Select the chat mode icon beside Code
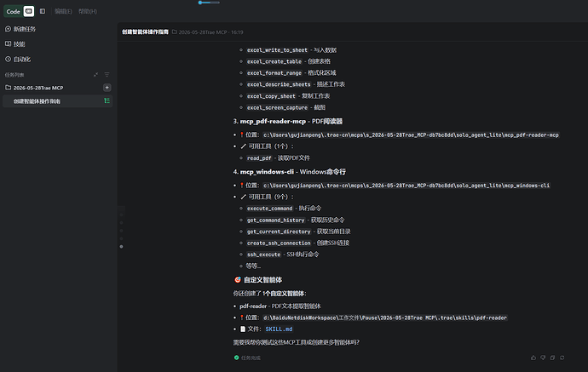Screen dimensions: 588x372 click(x=29, y=11)
